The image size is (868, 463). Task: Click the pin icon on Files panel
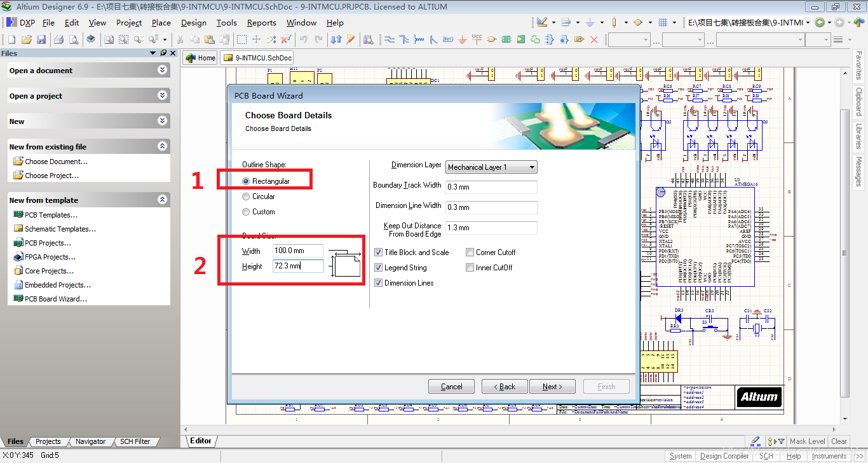[163, 53]
